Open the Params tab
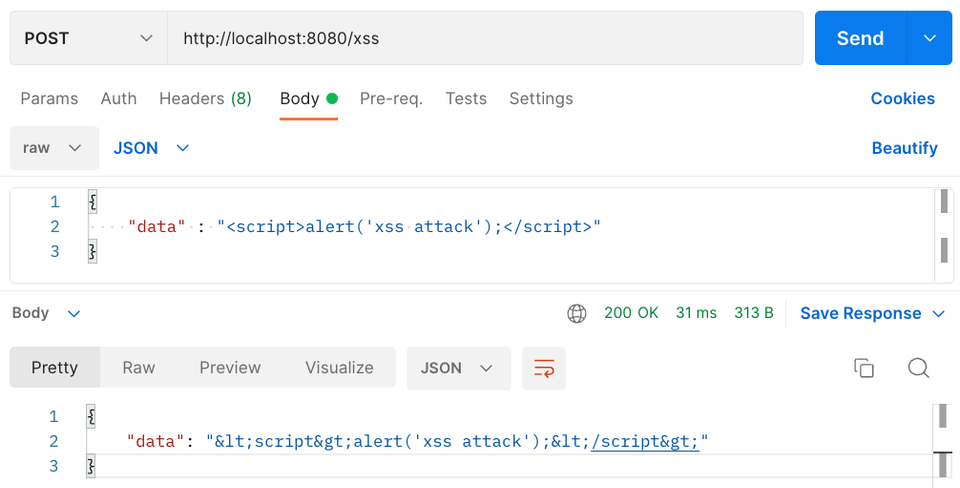The width and height of the screenshot is (960, 488). [x=49, y=99]
